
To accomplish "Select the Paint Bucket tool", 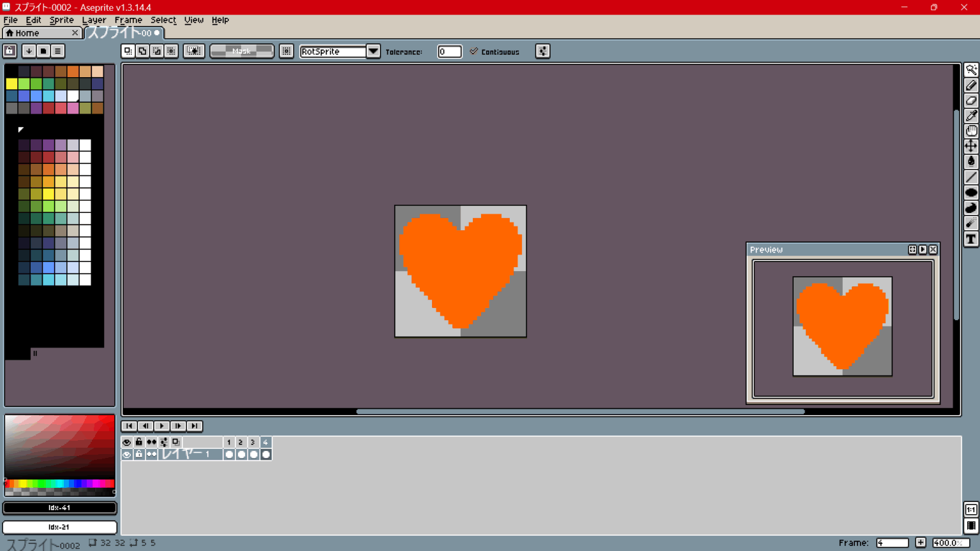I will pos(972,161).
